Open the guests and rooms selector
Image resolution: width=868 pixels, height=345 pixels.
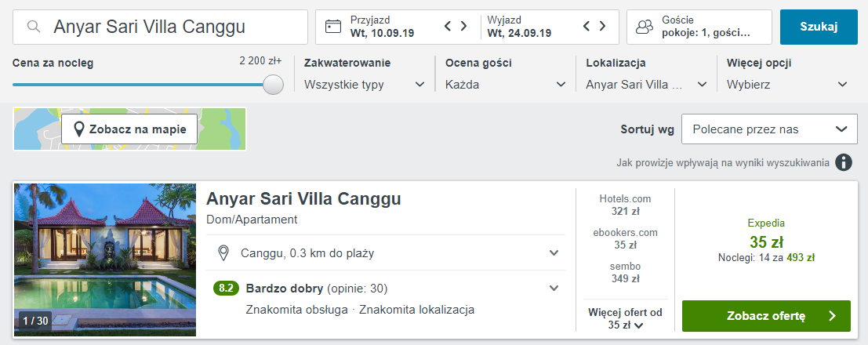pyautogui.click(x=699, y=27)
